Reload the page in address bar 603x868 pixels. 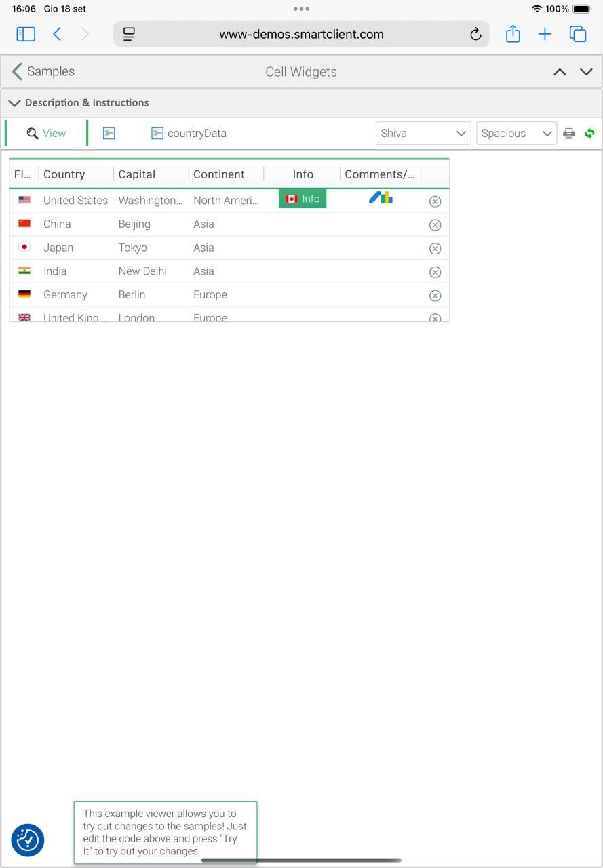[475, 34]
